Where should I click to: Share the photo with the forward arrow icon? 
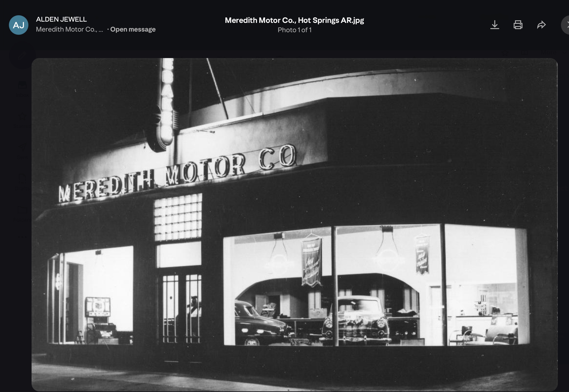pyautogui.click(x=541, y=25)
